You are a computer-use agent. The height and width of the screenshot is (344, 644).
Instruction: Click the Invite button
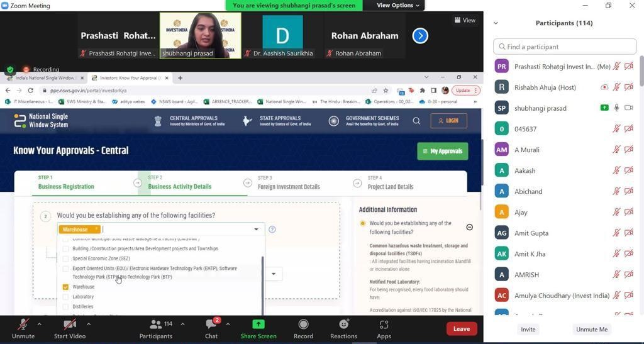(528, 330)
